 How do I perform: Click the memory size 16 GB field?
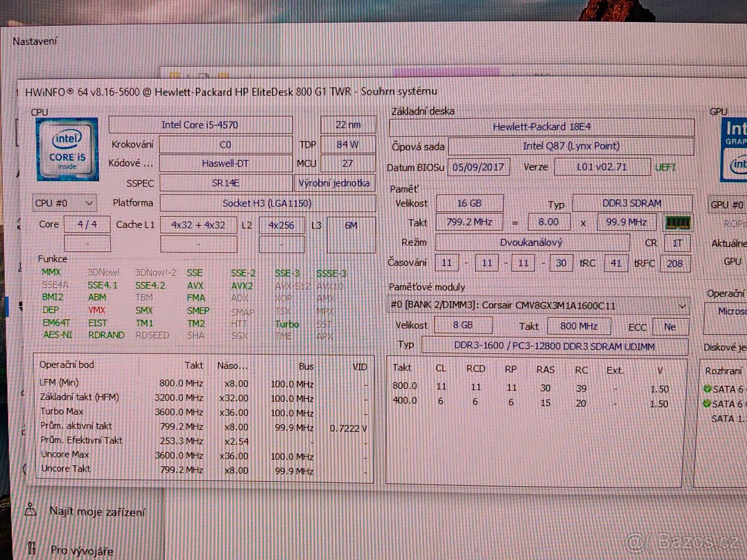click(469, 203)
